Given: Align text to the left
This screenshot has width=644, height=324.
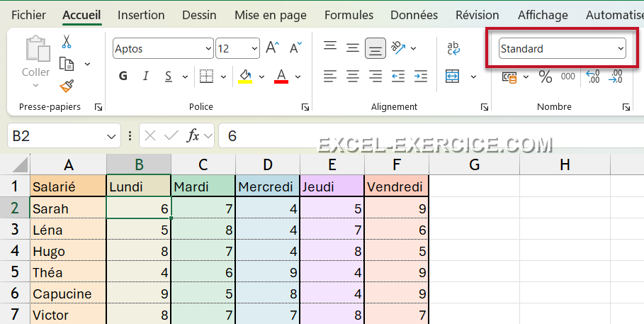Looking at the screenshot, I should 330,76.
